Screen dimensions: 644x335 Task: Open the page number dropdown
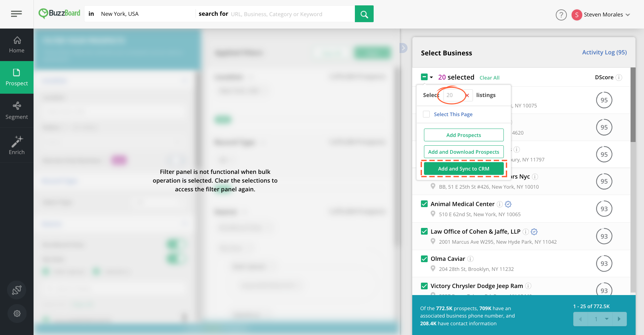[x=600, y=319]
